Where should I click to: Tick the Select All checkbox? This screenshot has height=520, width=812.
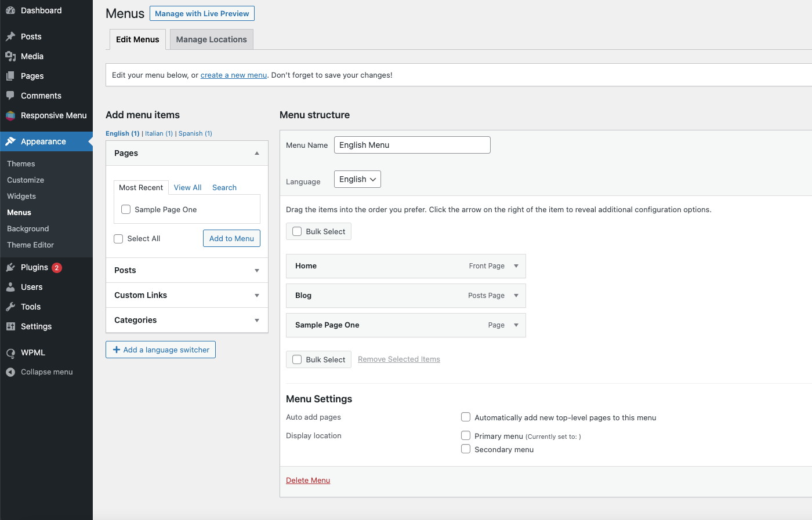point(118,238)
